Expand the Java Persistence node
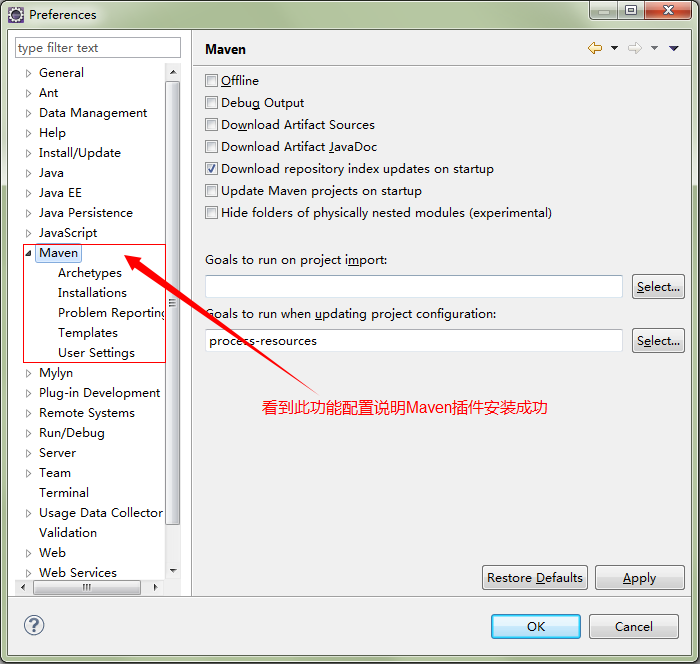The width and height of the screenshot is (700, 664). pos(29,213)
